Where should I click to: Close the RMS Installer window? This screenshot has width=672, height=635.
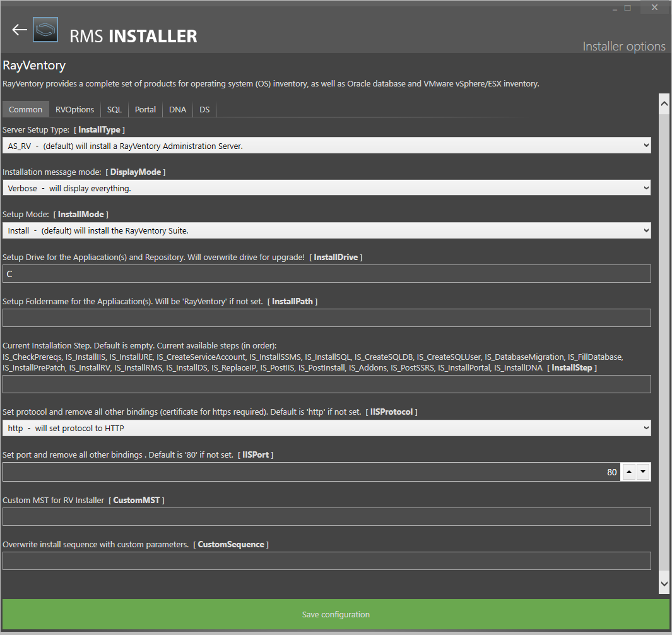(654, 8)
